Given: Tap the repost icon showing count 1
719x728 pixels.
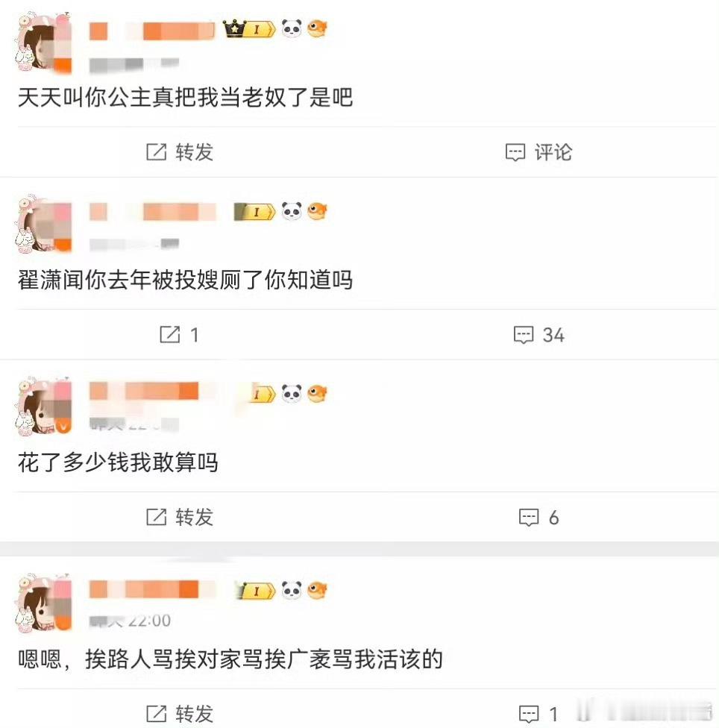Looking at the screenshot, I should (x=169, y=334).
